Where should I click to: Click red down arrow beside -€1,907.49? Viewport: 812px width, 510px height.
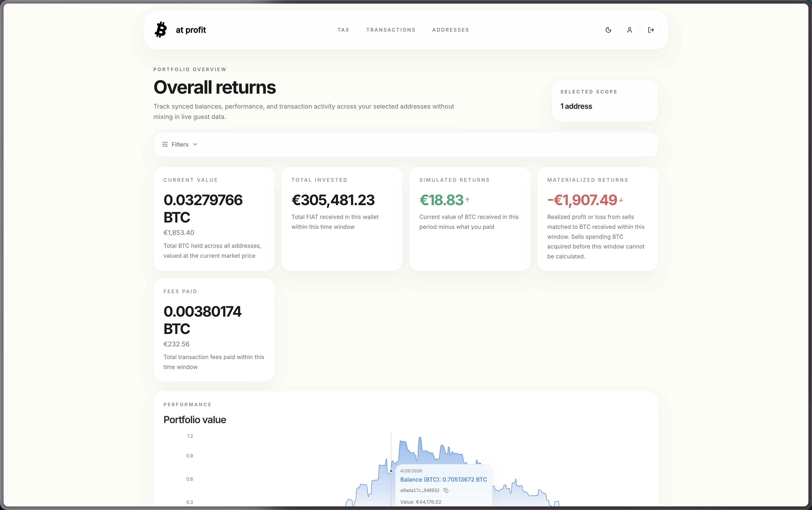[x=621, y=200]
